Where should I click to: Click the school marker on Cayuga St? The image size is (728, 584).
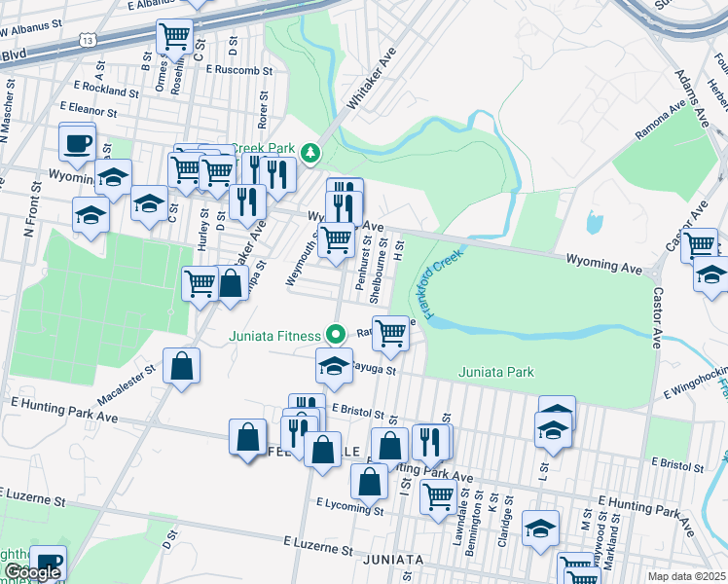(334, 370)
